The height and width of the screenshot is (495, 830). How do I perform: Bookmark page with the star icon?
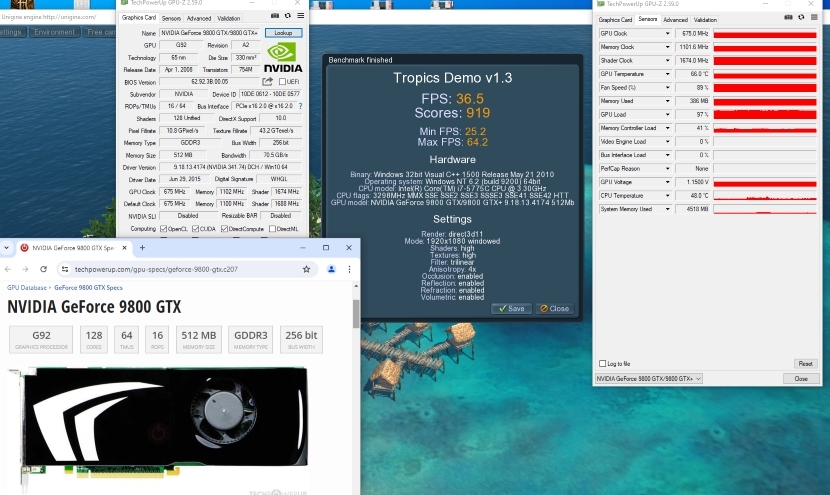(306, 269)
